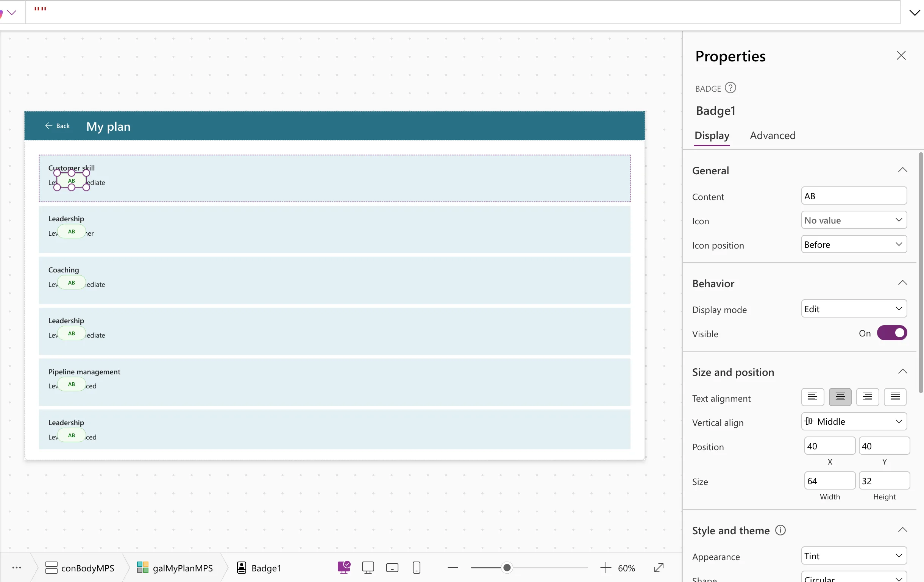Screen dimensions: 924x582
Task: Click the Back button in app header
Action: coord(58,125)
